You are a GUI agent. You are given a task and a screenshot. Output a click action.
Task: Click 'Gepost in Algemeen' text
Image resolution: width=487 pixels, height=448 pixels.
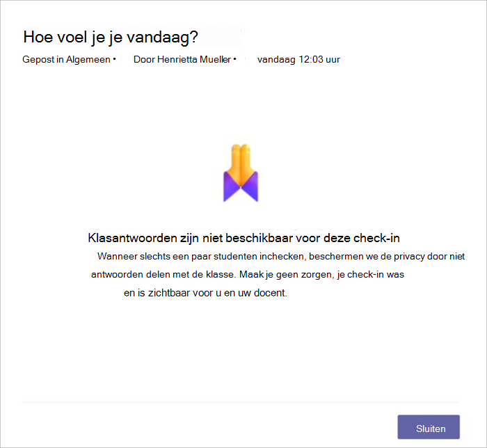coord(67,59)
